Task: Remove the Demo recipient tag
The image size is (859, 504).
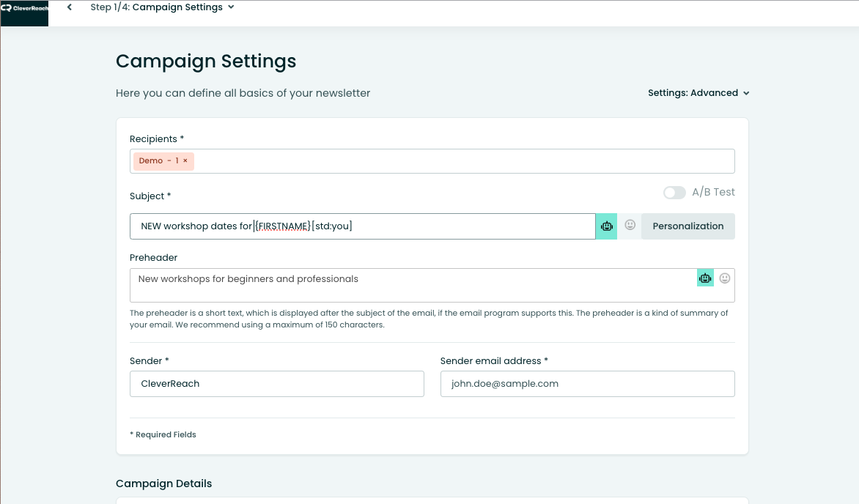Action: point(185,161)
